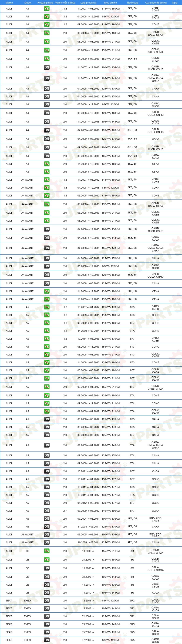Select the 4F5, C6 body cell in A6 AVANT CAHA row
This screenshot has height=644, width=182.
pos(132,542)
